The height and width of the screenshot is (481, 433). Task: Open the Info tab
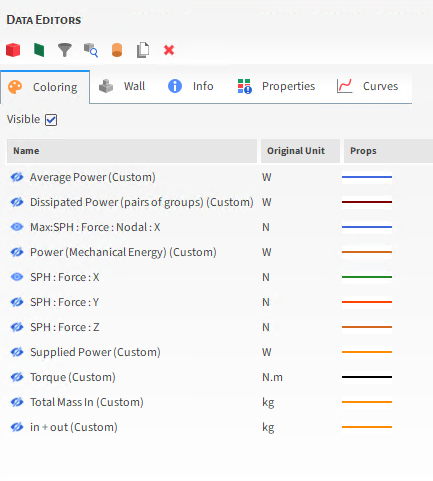[191, 86]
